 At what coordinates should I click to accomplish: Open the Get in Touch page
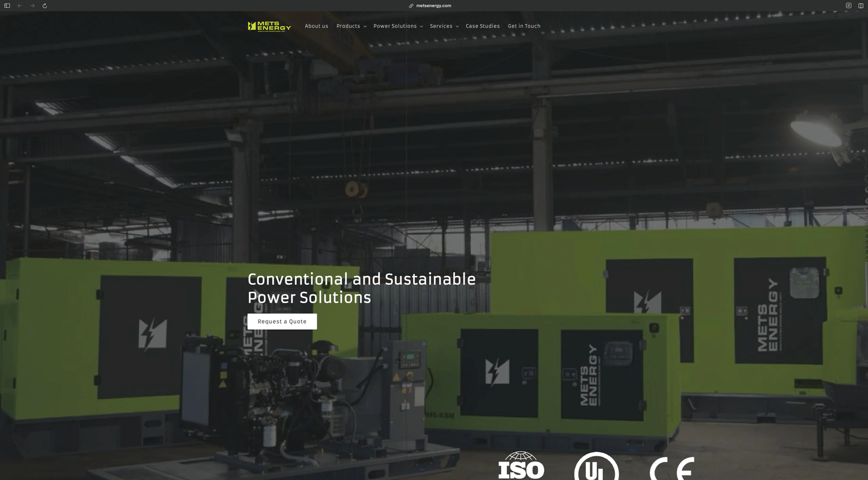tap(524, 26)
